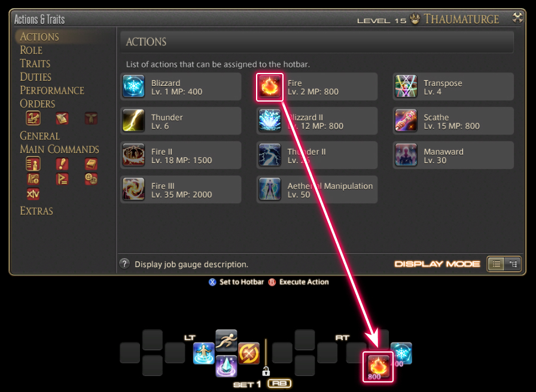Select the Fire III action icon

[133, 189]
